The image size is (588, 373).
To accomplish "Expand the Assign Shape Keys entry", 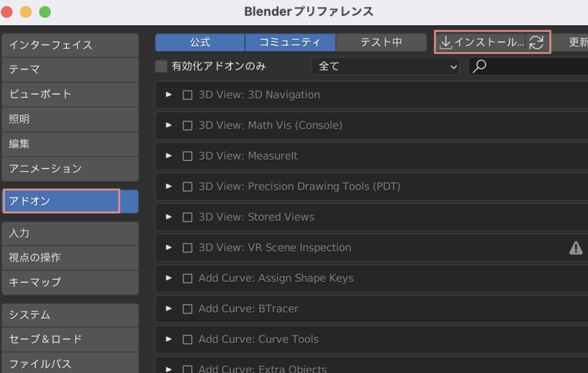I will coord(169,278).
